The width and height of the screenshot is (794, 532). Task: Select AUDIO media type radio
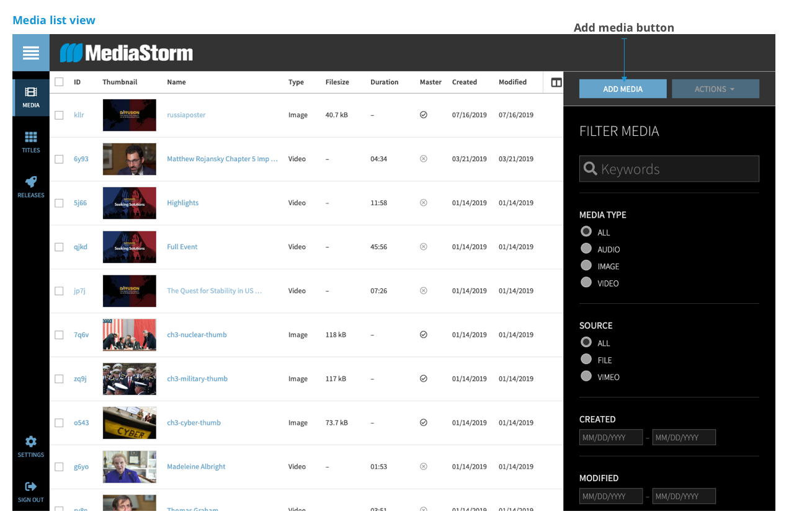click(586, 248)
